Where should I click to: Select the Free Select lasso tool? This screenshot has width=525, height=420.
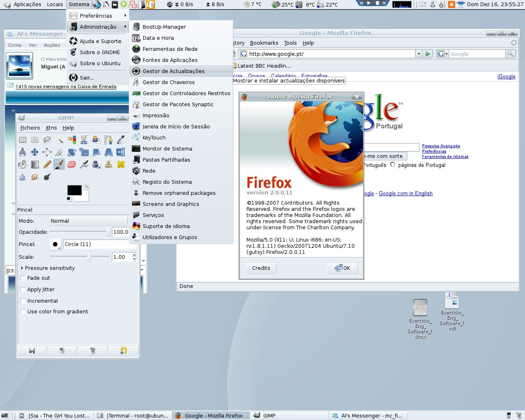point(47,140)
